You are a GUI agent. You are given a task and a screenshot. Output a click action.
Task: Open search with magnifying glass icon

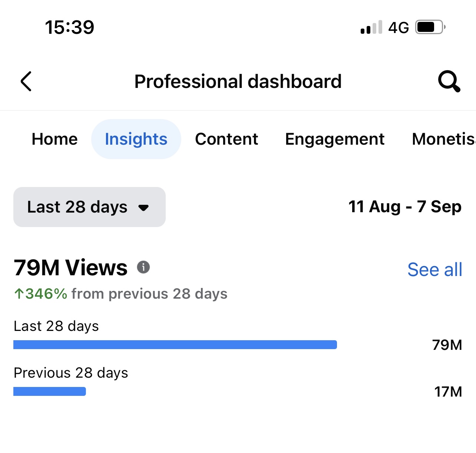coord(449,81)
